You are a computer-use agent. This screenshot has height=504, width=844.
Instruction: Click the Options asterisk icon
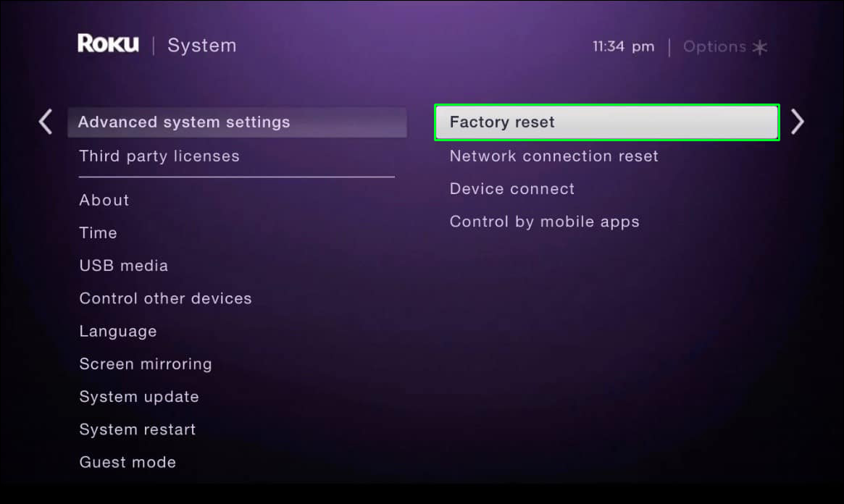(x=759, y=47)
